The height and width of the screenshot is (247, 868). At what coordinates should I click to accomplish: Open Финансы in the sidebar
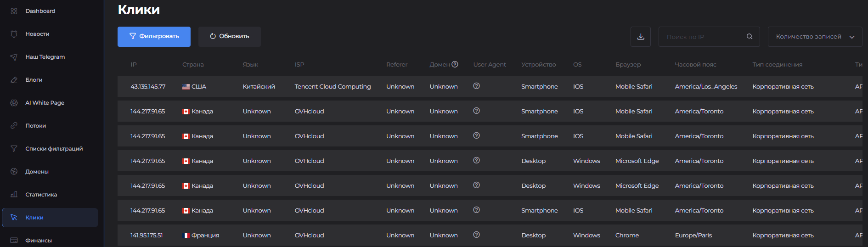(x=38, y=241)
